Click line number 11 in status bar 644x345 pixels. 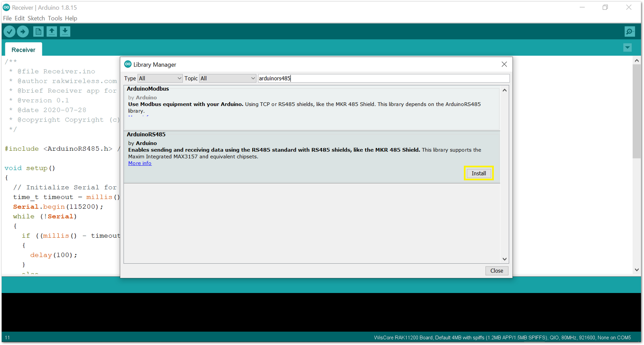[7, 338]
